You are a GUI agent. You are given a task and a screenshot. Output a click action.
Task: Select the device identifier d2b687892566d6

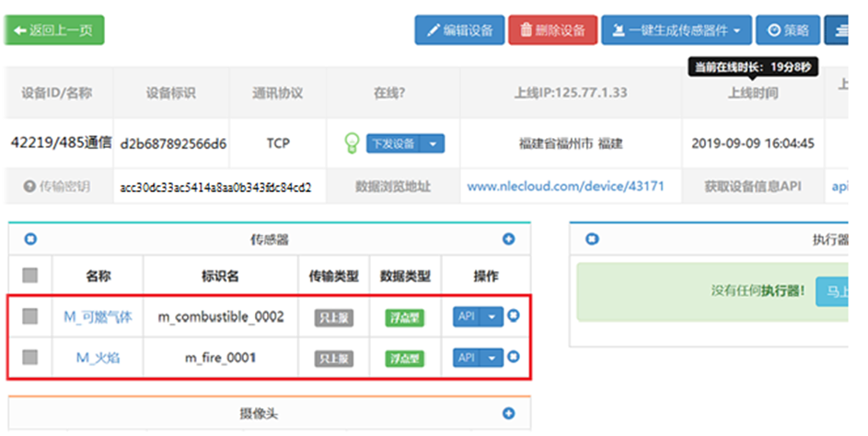(x=173, y=143)
